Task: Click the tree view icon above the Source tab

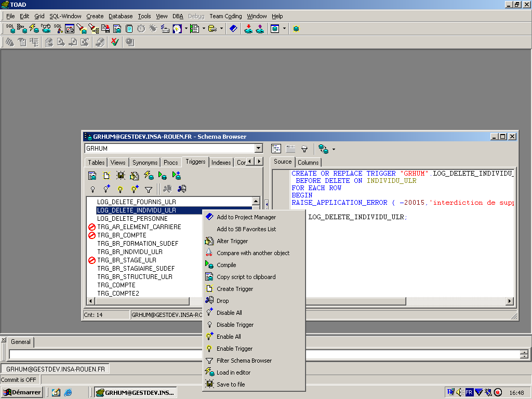Action: tap(276, 149)
